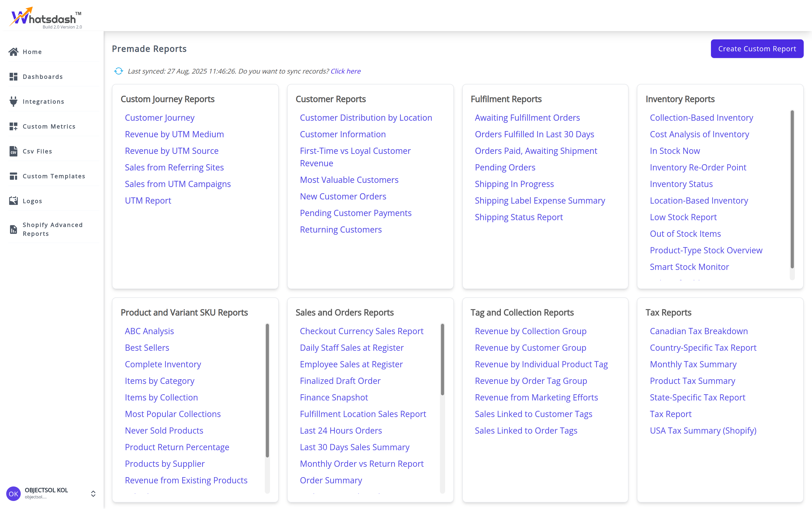The image size is (812, 509).
Task: Click the Custom Templates icon
Action: [x=13, y=176]
